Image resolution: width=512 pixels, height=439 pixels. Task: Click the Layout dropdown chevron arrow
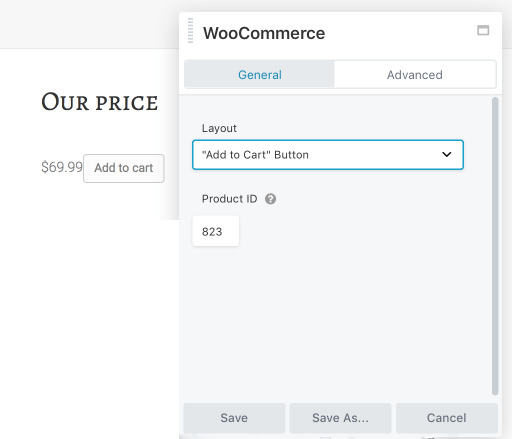[447, 154]
